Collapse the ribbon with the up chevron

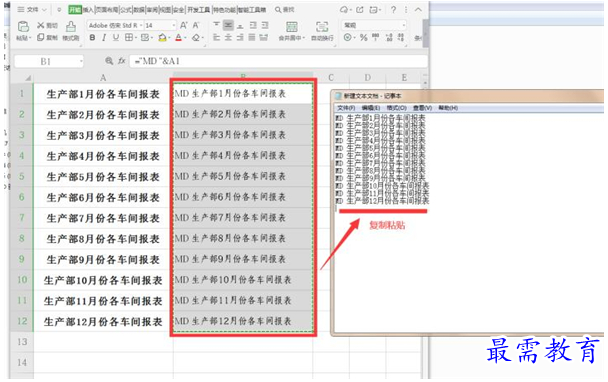tap(418, 10)
